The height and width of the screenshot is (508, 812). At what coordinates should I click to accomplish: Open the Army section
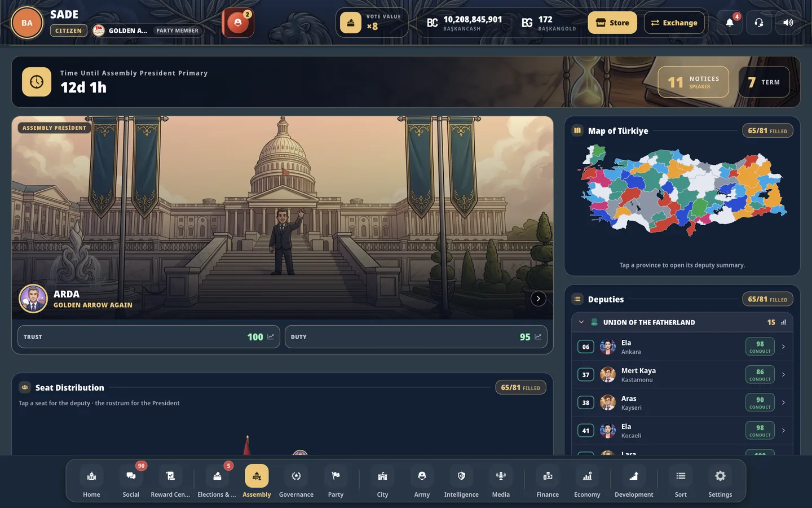422,482
